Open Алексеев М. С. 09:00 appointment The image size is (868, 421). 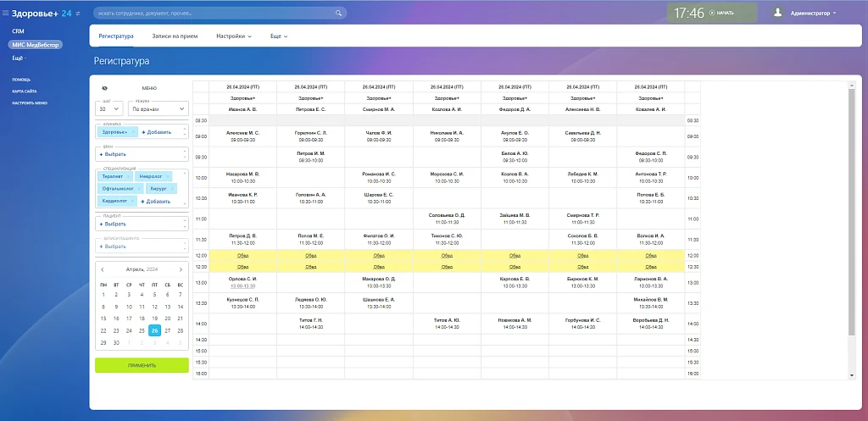[243, 136]
